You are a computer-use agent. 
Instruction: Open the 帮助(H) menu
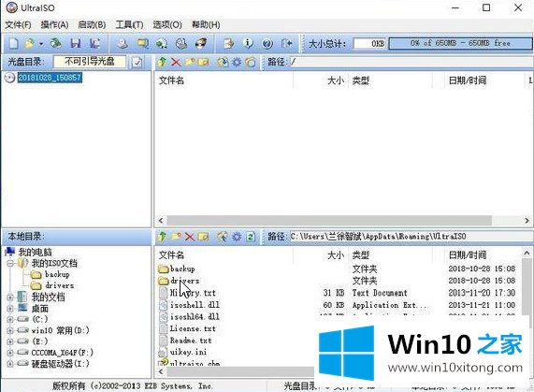[x=206, y=25]
